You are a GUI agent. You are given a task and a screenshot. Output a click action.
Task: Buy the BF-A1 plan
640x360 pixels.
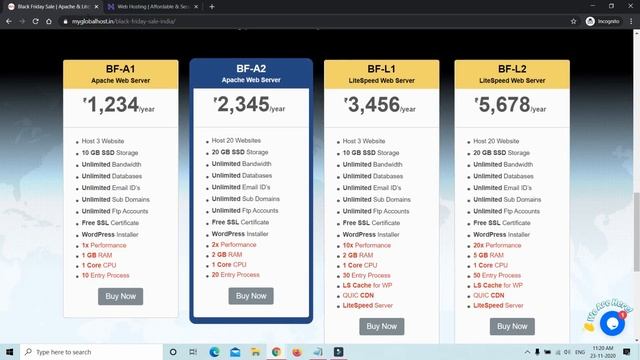click(x=120, y=296)
